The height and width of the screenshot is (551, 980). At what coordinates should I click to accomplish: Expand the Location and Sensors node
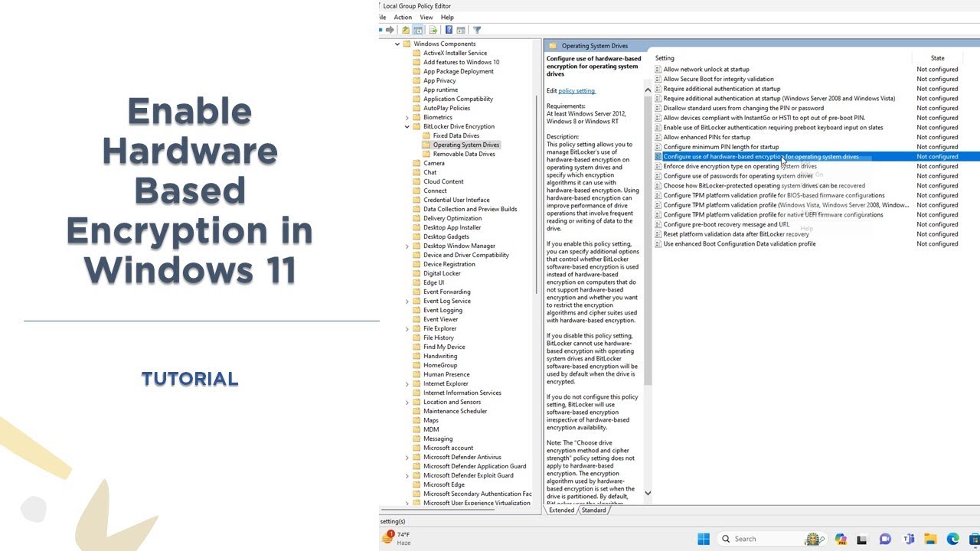(407, 402)
